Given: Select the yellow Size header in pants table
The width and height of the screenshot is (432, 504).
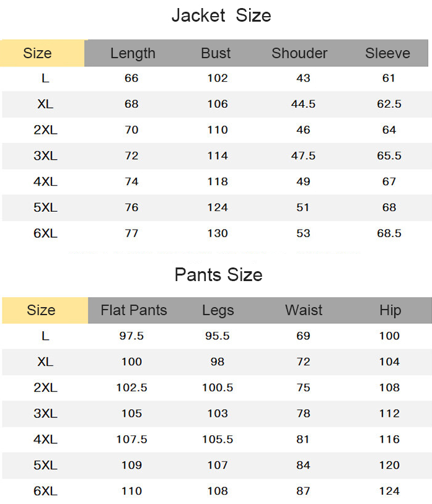Looking at the screenshot, I should pos(41,310).
